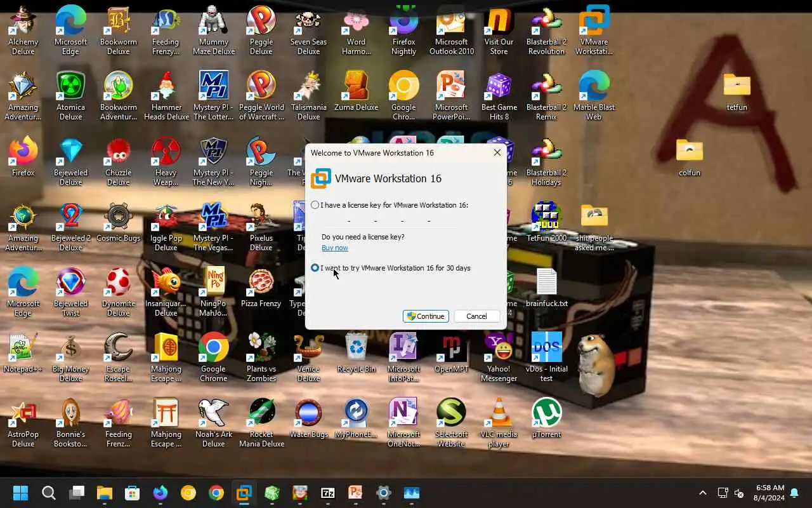This screenshot has height=508, width=812.
Task: Open the Microsoft Outlook 2010 shortcut
Action: pos(451,30)
